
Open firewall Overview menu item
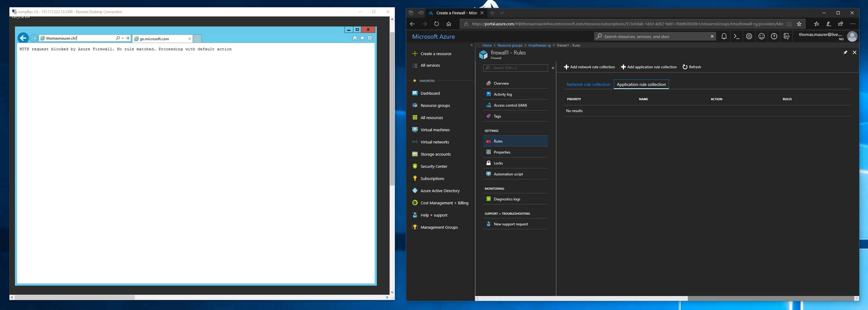pyautogui.click(x=516, y=83)
